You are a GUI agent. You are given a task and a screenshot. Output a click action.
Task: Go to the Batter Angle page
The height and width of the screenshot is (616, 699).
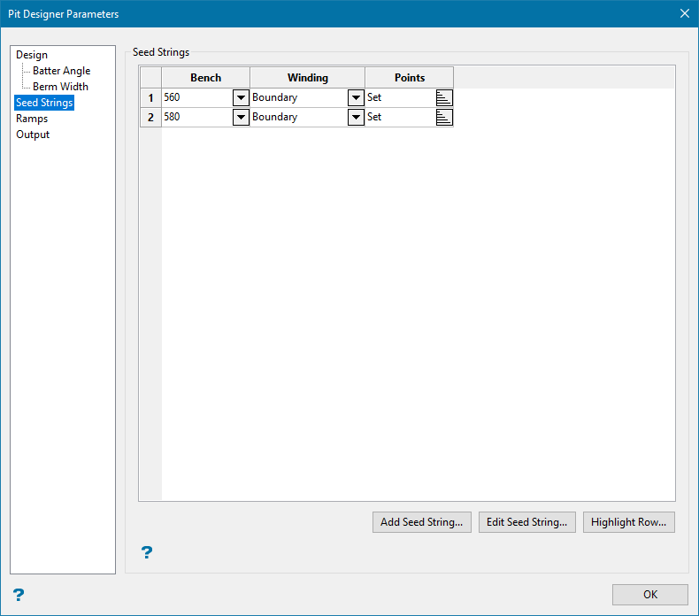61,71
